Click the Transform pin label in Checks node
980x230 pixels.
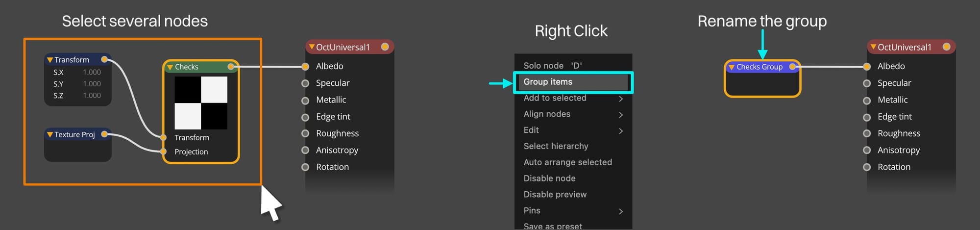192,138
